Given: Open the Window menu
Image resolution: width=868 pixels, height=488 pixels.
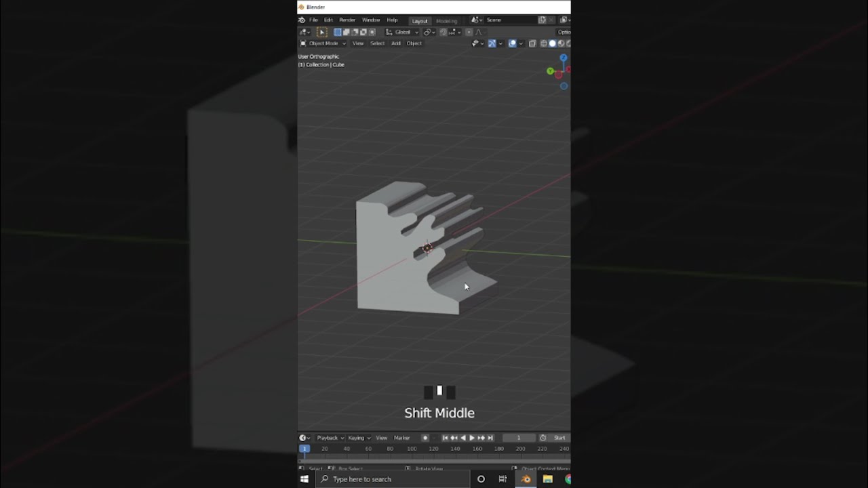Looking at the screenshot, I should coord(371,20).
